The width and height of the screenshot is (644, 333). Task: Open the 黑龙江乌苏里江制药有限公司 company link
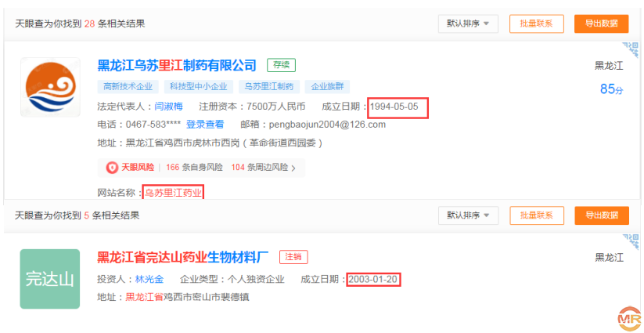click(x=177, y=65)
